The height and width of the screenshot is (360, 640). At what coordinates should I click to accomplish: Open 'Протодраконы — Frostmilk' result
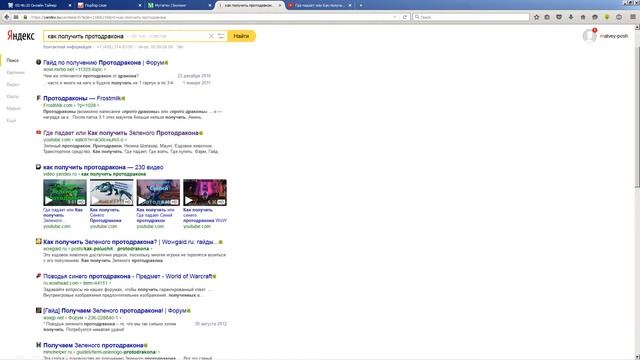coord(82,98)
